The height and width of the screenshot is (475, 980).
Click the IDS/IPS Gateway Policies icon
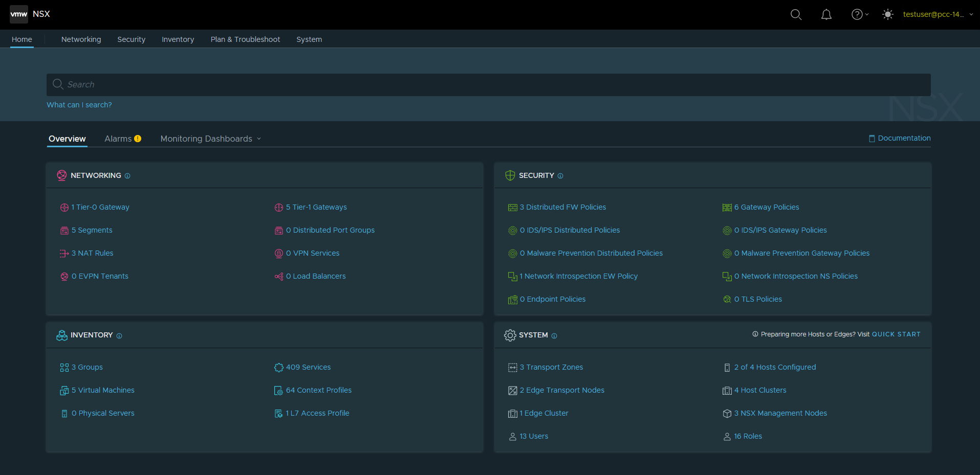click(x=727, y=231)
